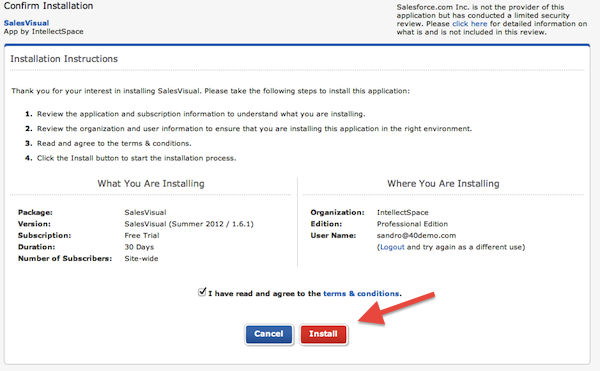Viewport: 600px width, 371px height.
Task: Click the 'Organization:' label
Action: point(338,213)
